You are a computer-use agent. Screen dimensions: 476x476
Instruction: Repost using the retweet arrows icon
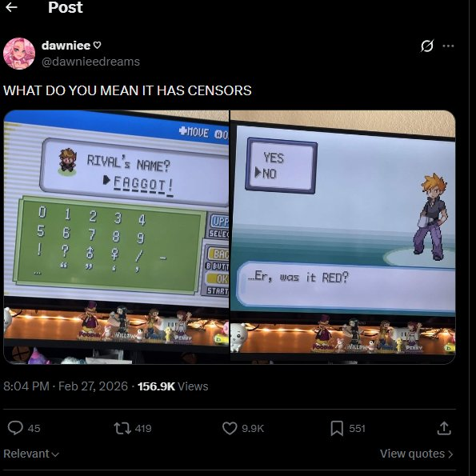(122, 428)
